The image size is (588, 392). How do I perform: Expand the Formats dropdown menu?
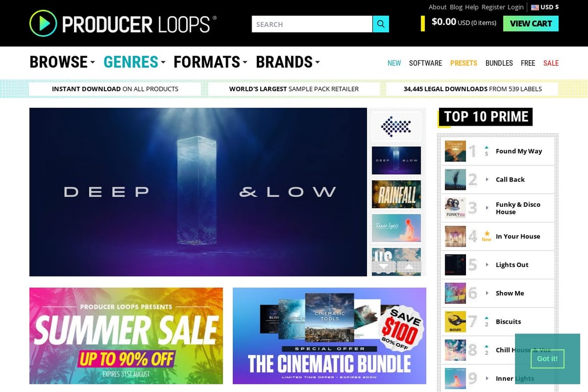[210, 62]
